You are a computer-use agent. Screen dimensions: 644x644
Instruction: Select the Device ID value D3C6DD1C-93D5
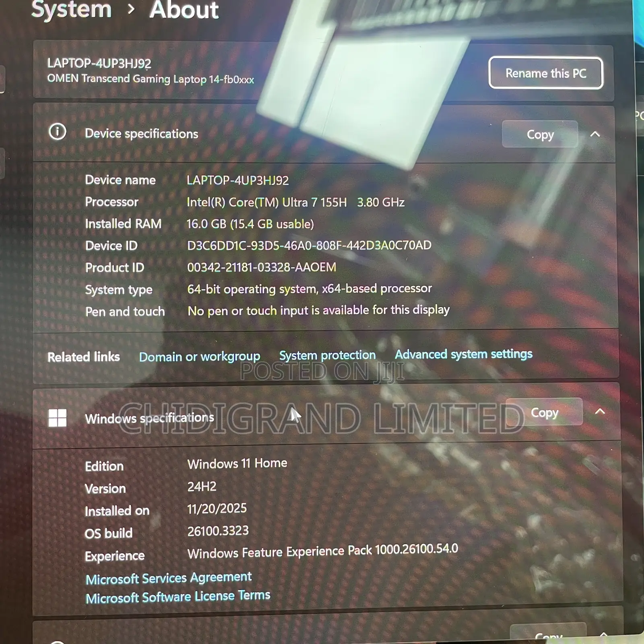pos(309,245)
